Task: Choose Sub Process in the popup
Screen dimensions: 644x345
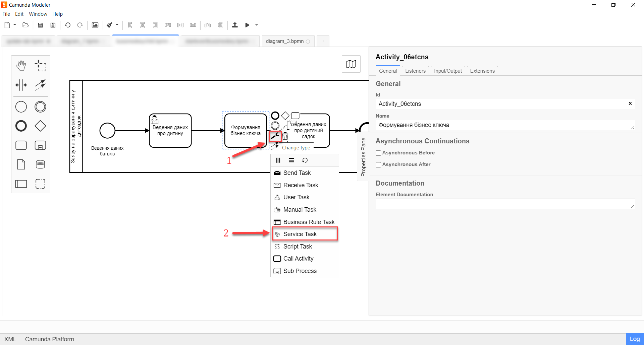Action: (x=305, y=271)
